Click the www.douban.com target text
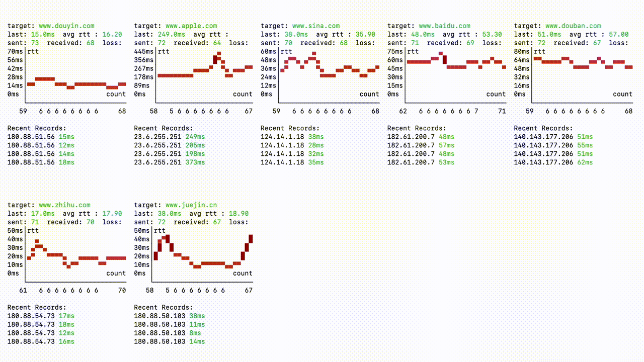The height and width of the screenshot is (362, 644). (573, 26)
